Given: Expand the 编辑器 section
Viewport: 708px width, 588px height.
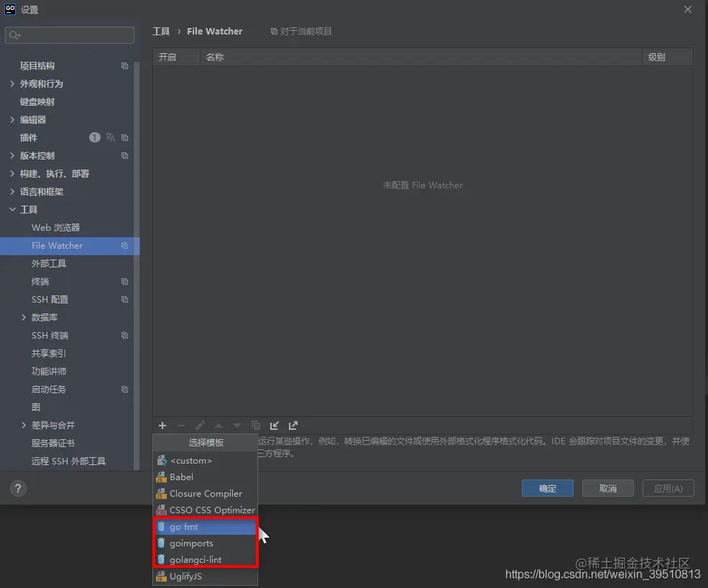Looking at the screenshot, I should [x=12, y=119].
